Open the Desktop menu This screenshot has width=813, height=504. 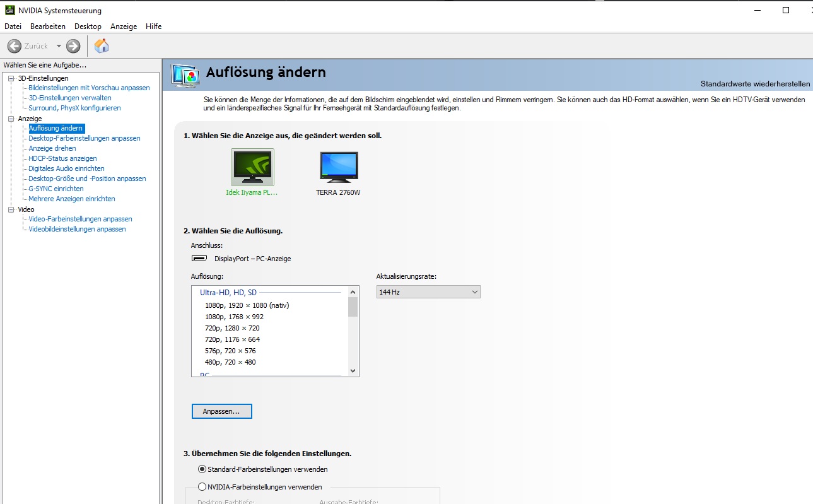(x=88, y=26)
